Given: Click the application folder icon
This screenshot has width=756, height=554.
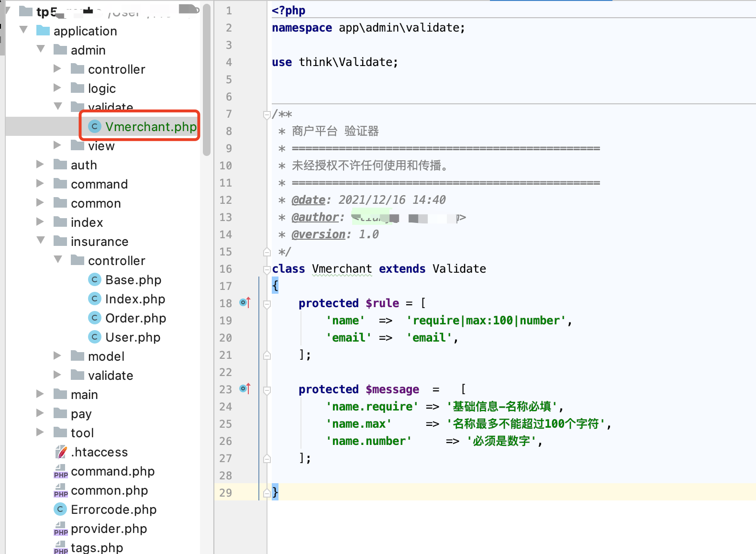Looking at the screenshot, I should [43, 31].
